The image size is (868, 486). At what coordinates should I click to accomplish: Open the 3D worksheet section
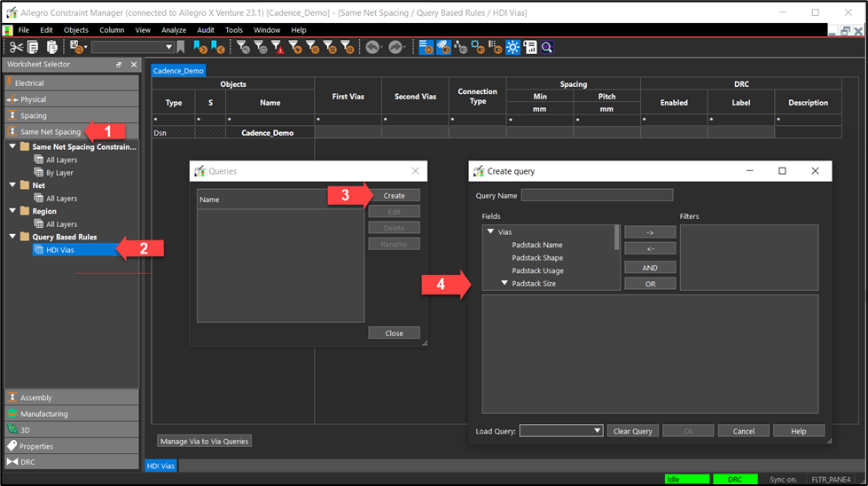72,429
